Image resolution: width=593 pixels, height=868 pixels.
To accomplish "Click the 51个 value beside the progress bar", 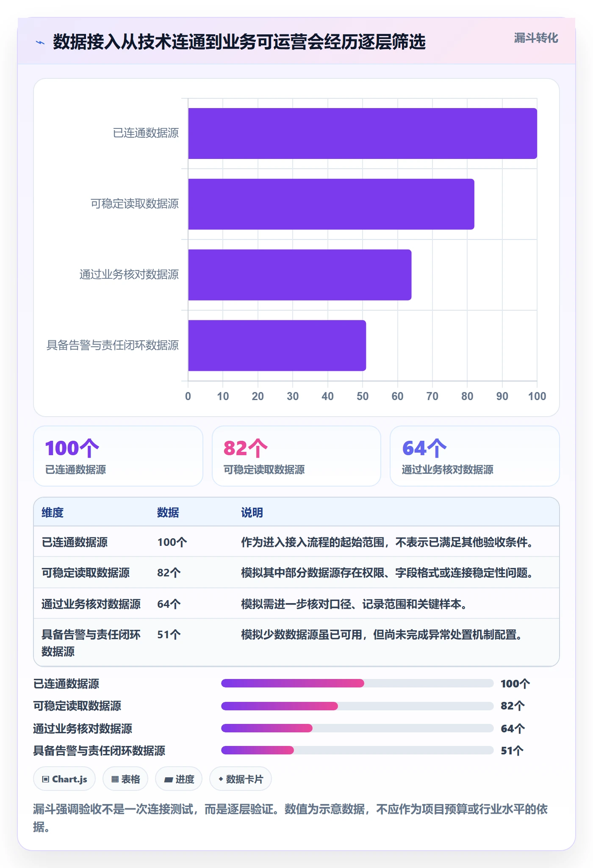I will pos(513,751).
